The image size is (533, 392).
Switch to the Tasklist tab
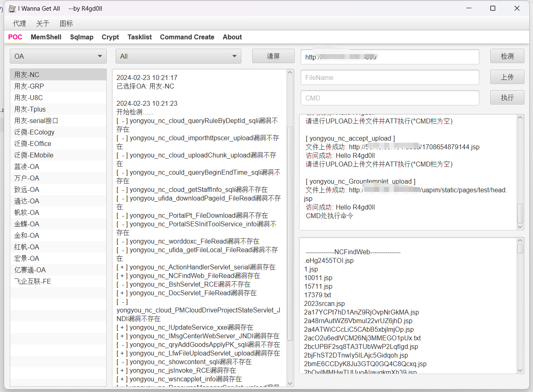140,37
